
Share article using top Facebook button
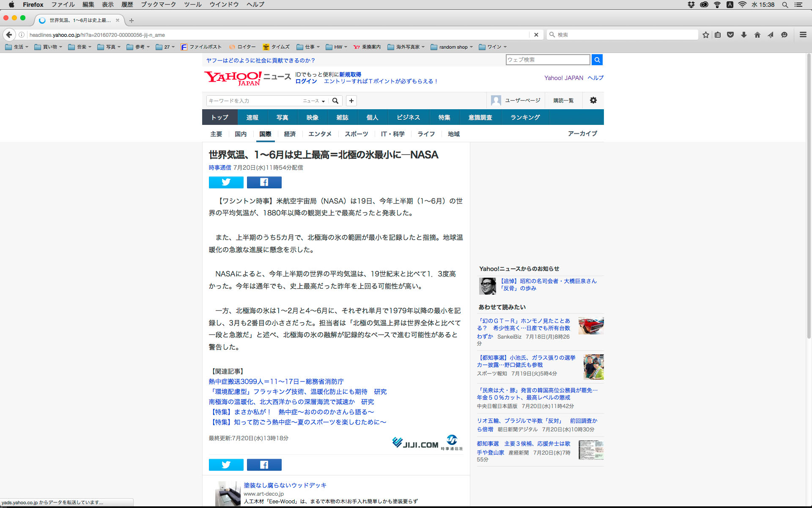pos(264,182)
